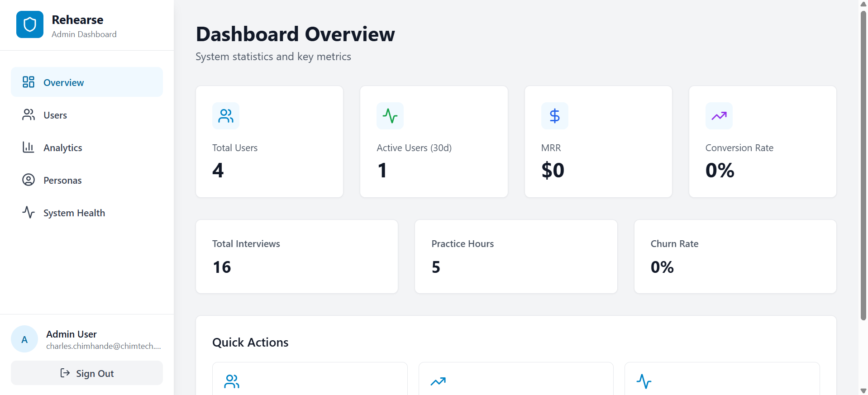Image resolution: width=868 pixels, height=395 pixels.
Task: Click the Sign Out button
Action: [x=87, y=373]
